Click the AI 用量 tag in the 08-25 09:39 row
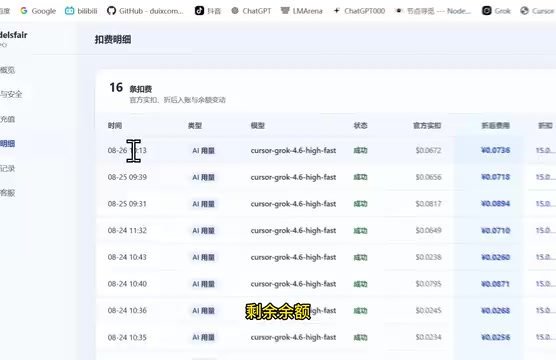 204,177
